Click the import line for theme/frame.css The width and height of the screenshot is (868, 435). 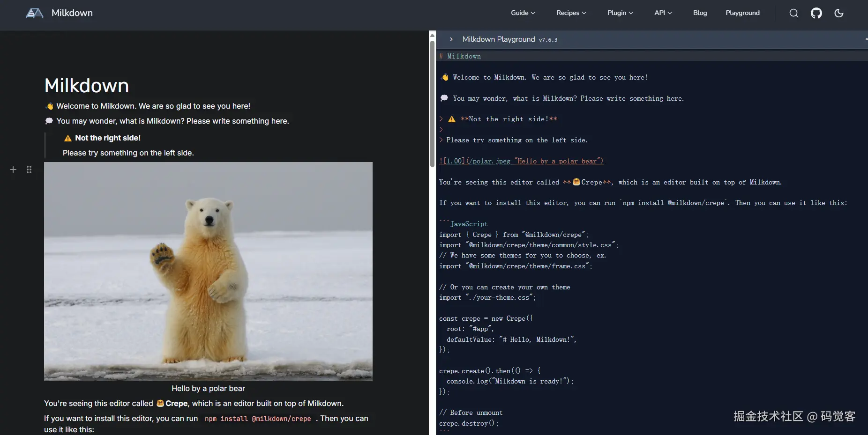[516, 266]
